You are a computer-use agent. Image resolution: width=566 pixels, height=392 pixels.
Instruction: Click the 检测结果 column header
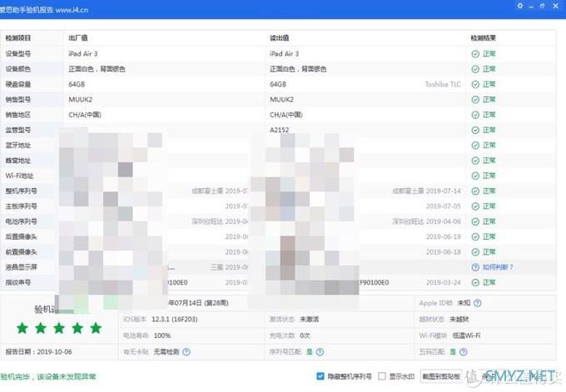[x=484, y=38]
